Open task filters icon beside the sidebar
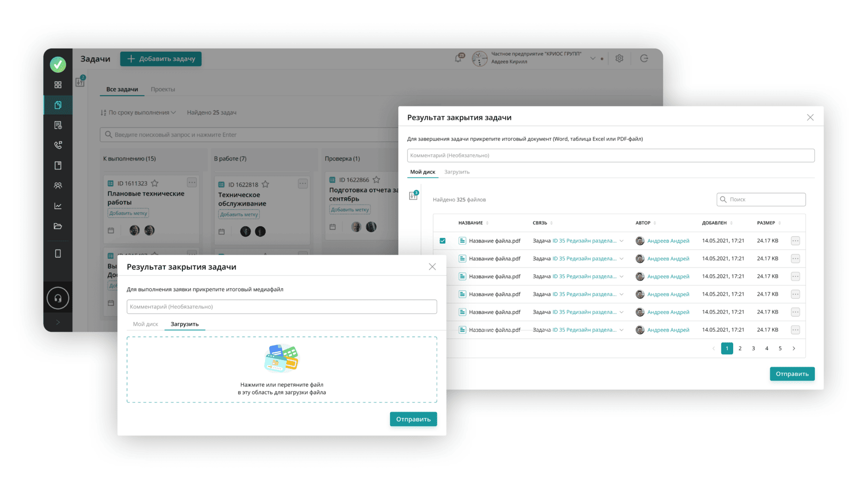The height and width of the screenshot is (484, 868). click(80, 82)
